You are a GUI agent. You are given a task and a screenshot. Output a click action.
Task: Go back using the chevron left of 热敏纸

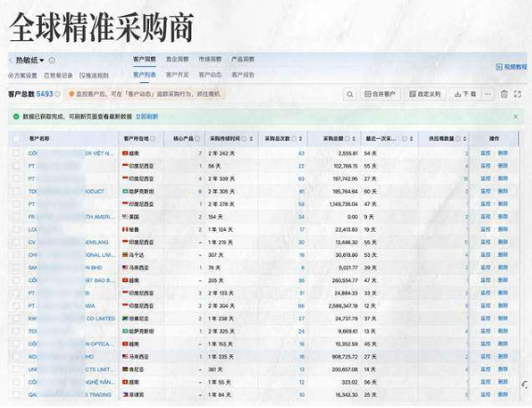click(x=10, y=61)
